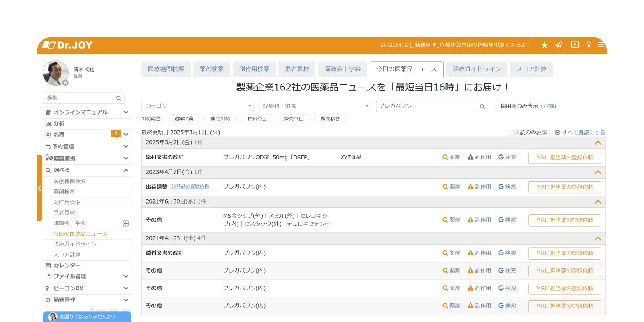Viewport: 644px width, 322px height.
Task: Open the 代替品の提案依頼 link
Action: click(x=190, y=186)
